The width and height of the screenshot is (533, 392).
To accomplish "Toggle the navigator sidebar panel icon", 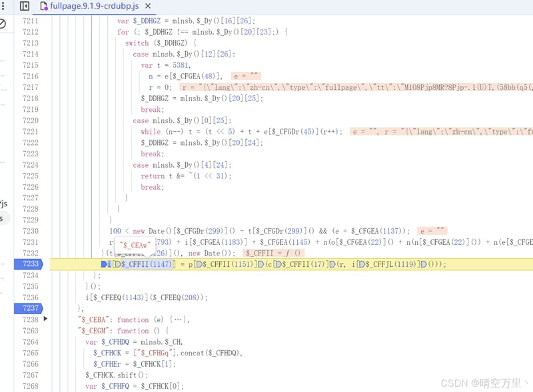I will 25,6.
